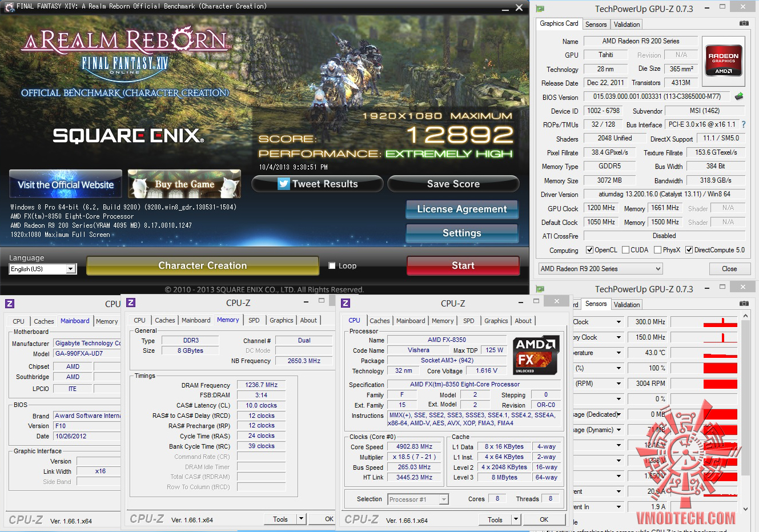Click the scroll-down arrow in GPU-Z Sensors list
Image resolution: width=759 pixels, height=532 pixels.
745,508
